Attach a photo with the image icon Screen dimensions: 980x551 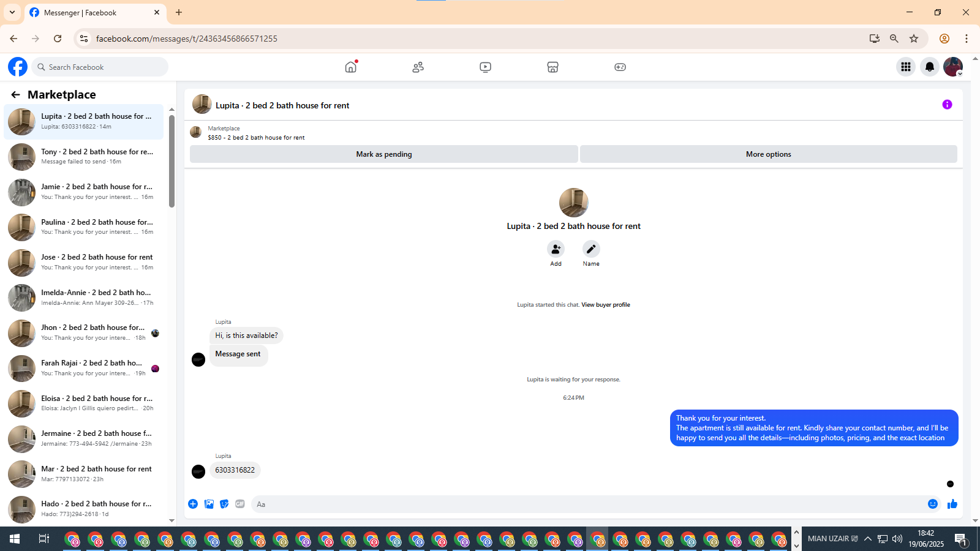[x=209, y=504]
